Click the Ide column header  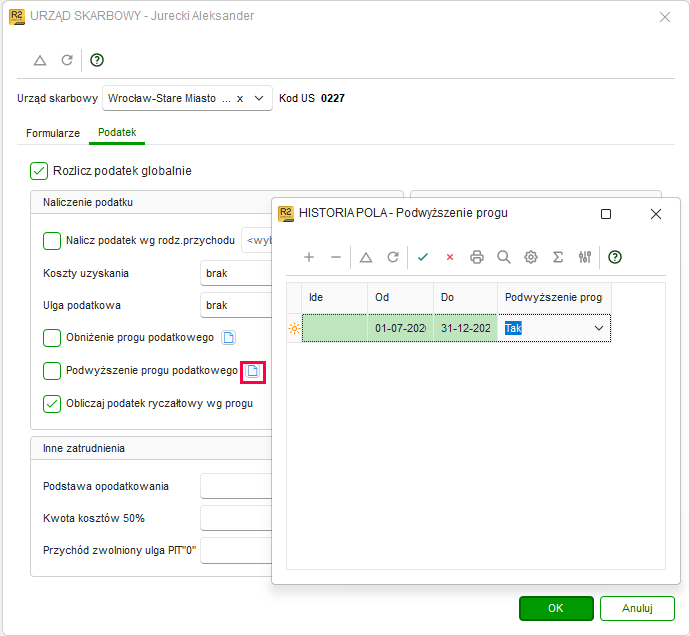(x=334, y=298)
